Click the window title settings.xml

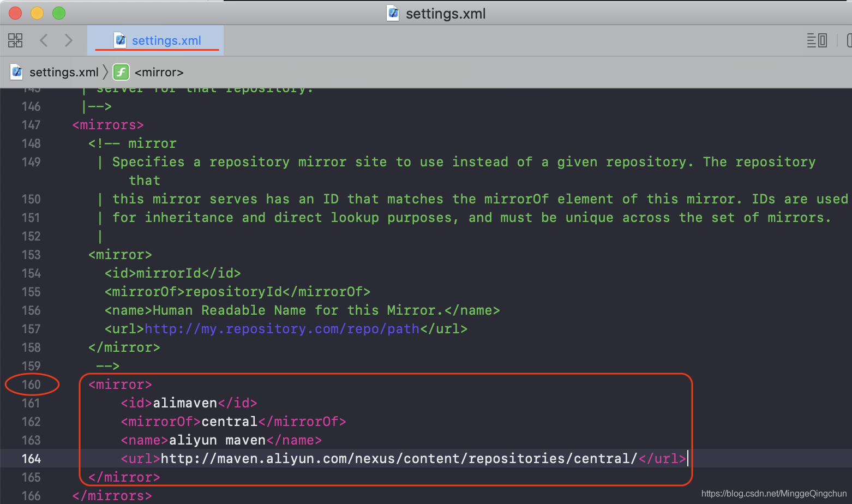(446, 14)
